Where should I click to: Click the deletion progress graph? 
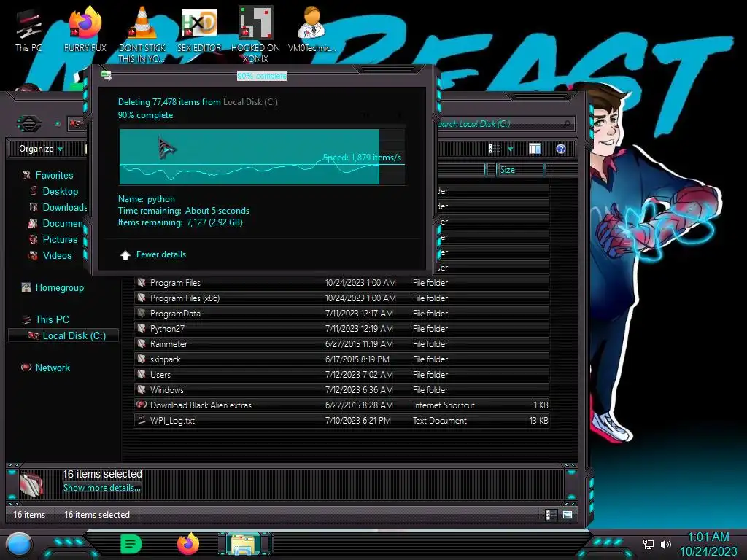[x=262, y=157]
